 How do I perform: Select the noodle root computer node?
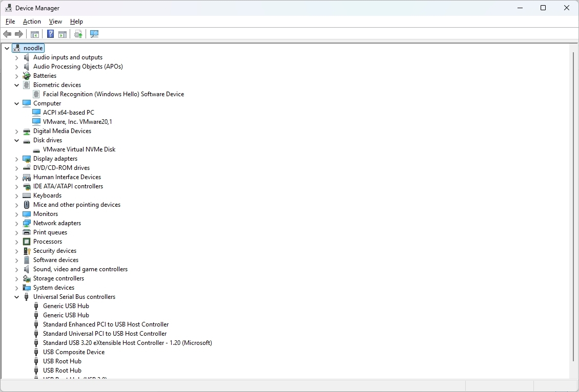pos(32,48)
